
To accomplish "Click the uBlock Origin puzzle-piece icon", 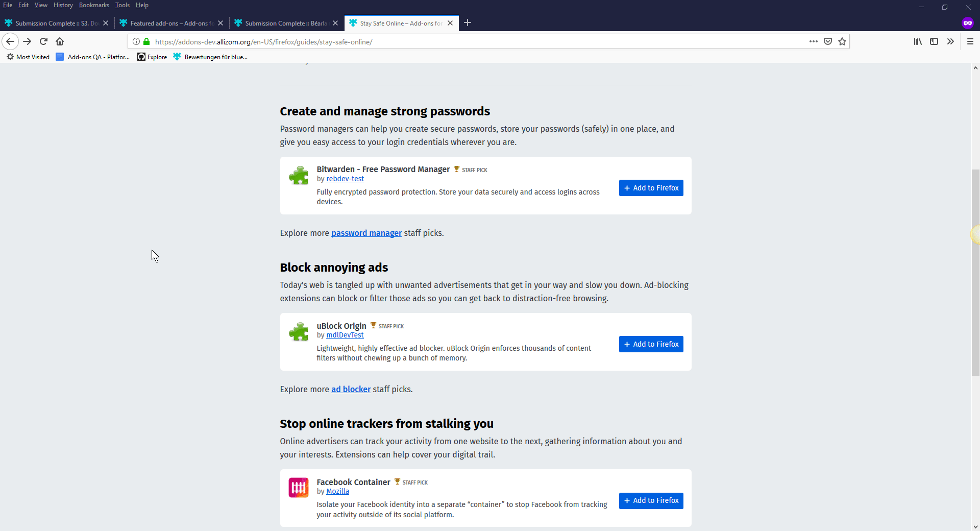I will 299,332.
